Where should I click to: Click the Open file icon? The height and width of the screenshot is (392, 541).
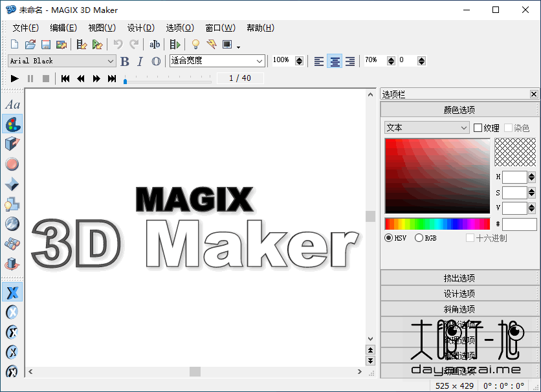click(x=30, y=44)
